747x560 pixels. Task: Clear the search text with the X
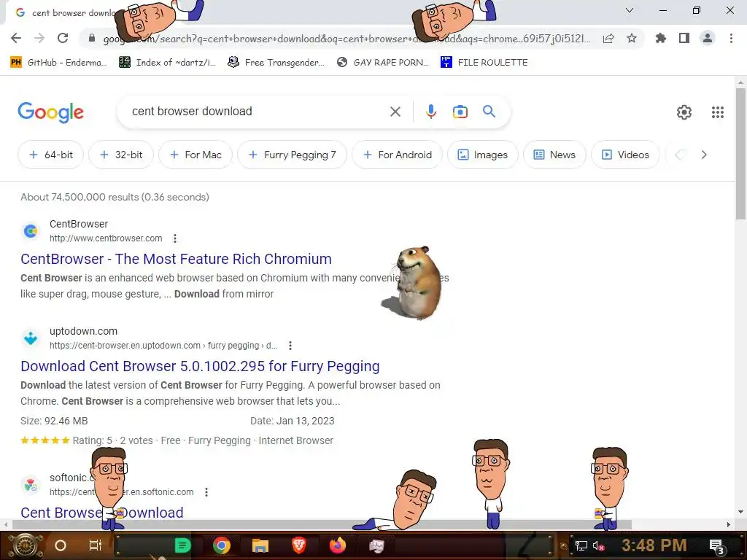(x=395, y=112)
